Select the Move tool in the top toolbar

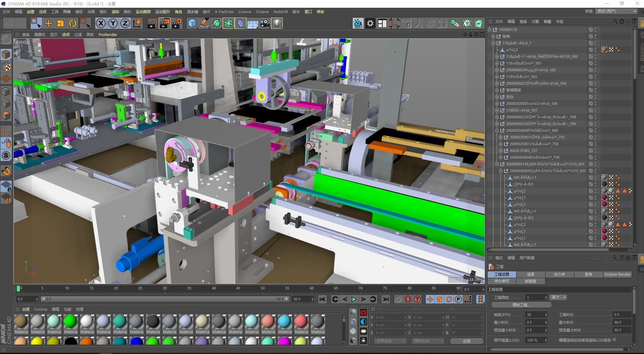[48, 23]
